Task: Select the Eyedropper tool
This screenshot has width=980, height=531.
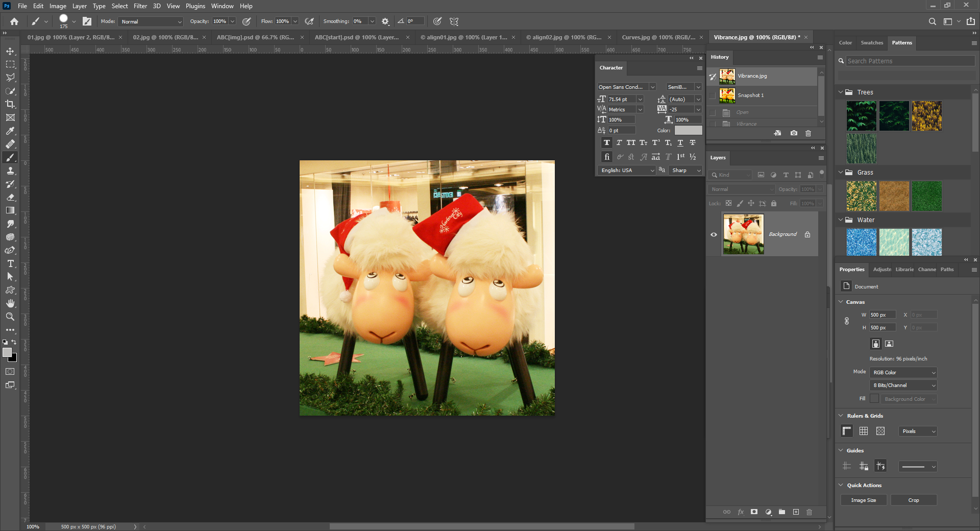Action: tap(10, 131)
